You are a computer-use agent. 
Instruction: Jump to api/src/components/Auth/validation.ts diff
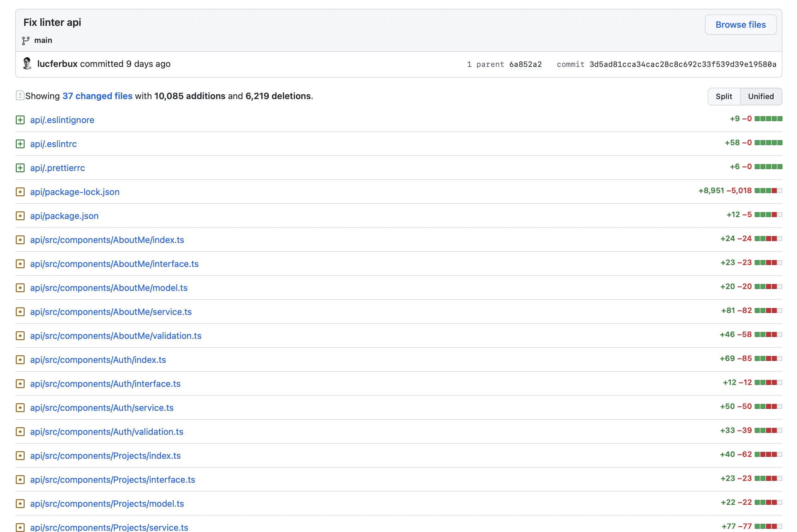pyautogui.click(x=107, y=432)
